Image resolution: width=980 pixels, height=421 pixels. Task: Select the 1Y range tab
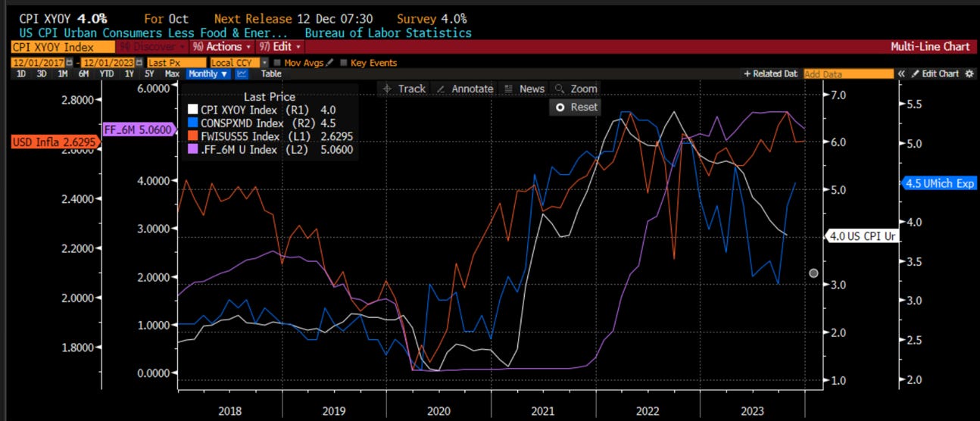pyautogui.click(x=130, y=74)
